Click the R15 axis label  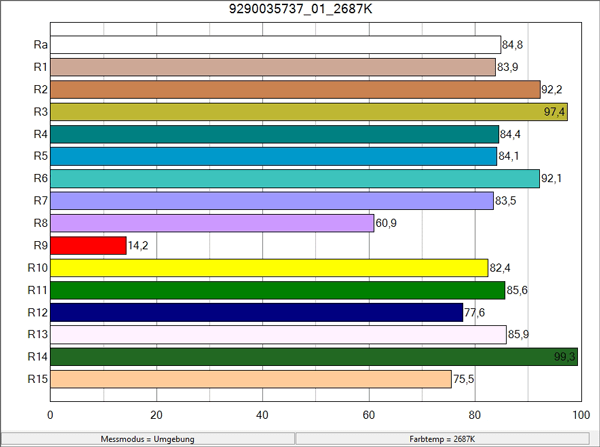(38, 379)
